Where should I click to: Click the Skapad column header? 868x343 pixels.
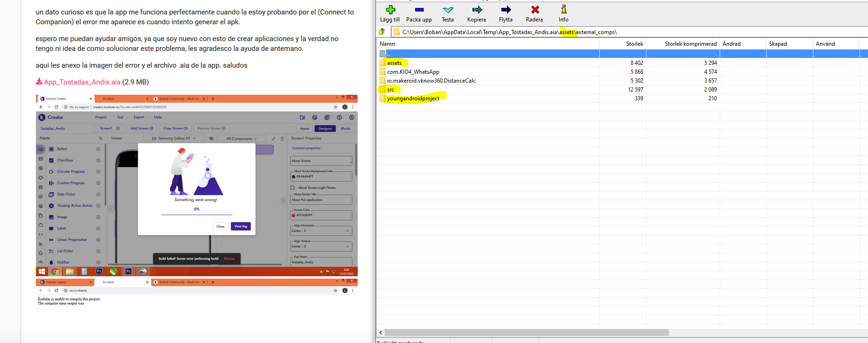click(x=790, y=44)
